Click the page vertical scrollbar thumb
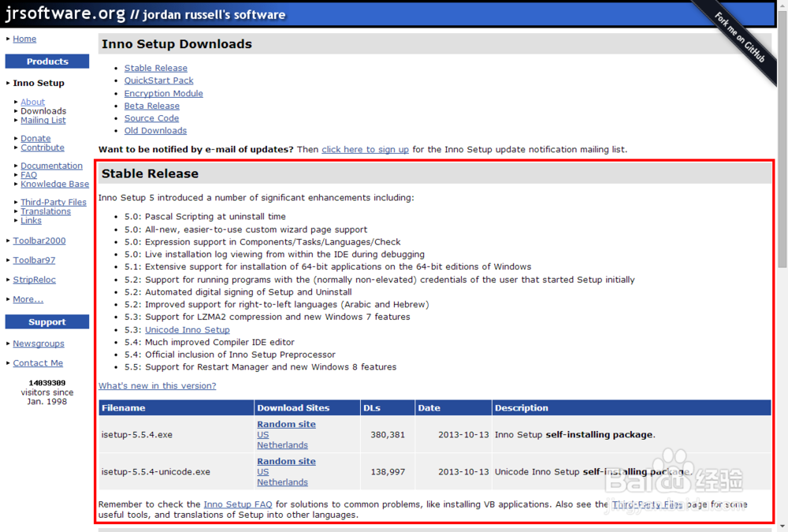 782,138
